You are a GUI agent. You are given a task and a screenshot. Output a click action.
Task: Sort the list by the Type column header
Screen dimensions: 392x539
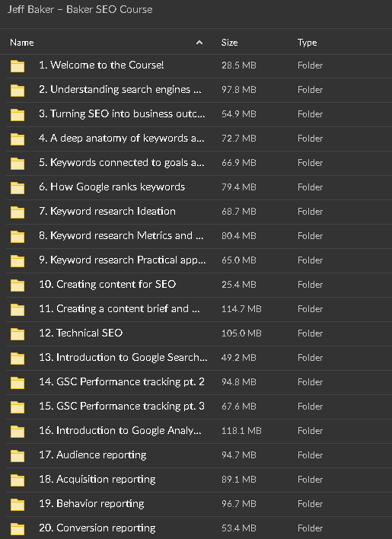tap(308, 43)
